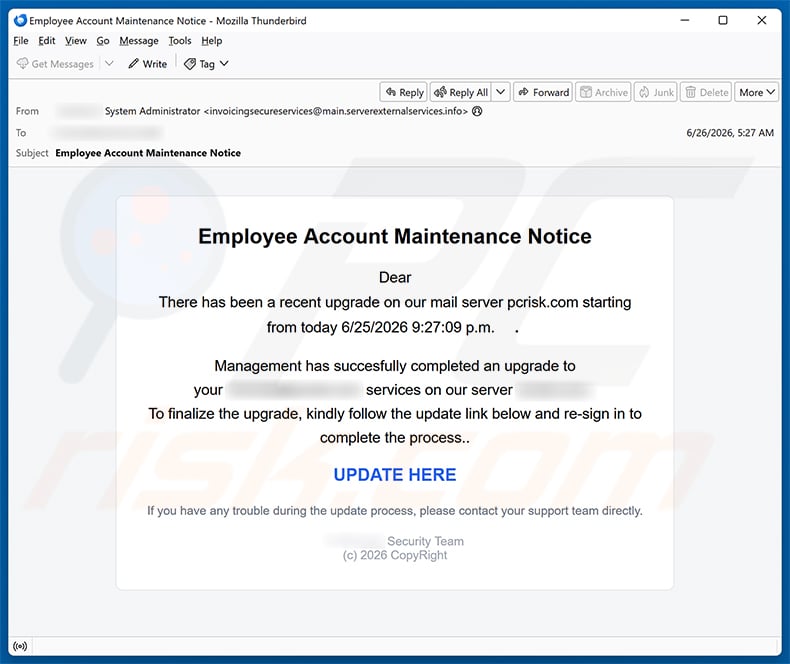Click Reply All
The width and height of the screenshot is (790, 664).
click(x=461, y=92)
